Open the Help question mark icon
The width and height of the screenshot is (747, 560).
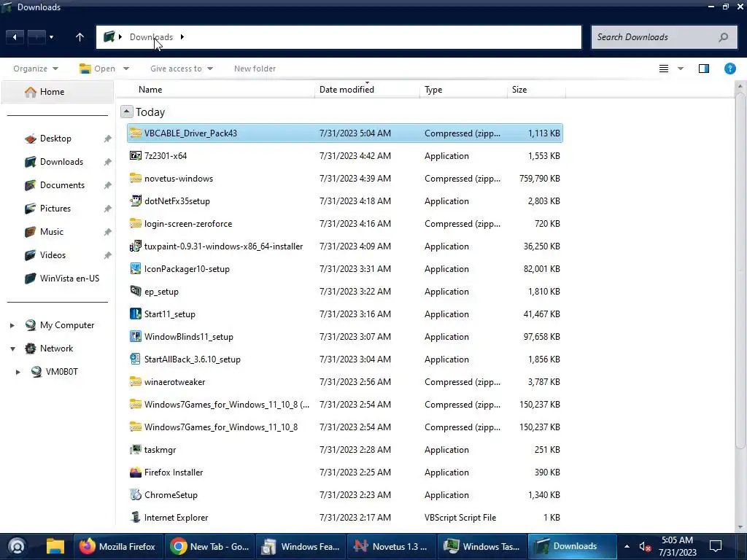tap(729, 69)
